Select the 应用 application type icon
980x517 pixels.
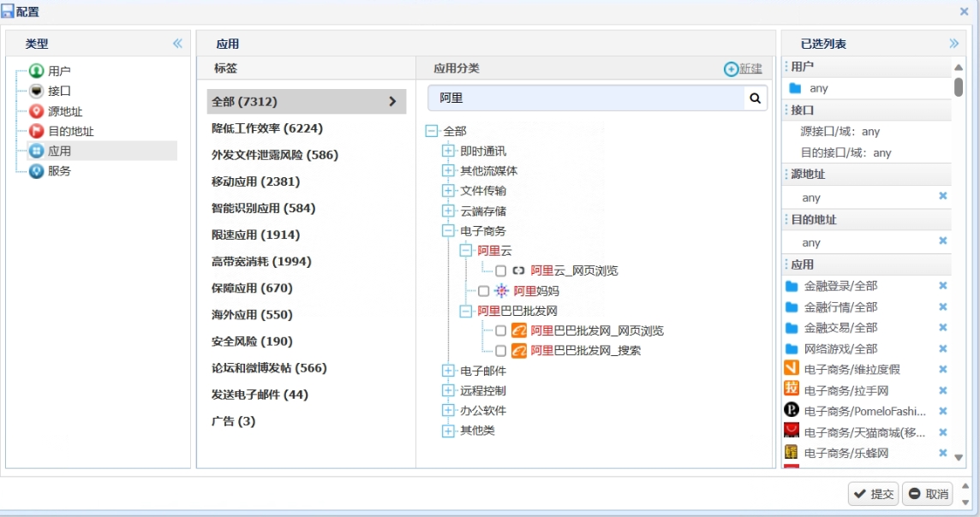(36, 151)
